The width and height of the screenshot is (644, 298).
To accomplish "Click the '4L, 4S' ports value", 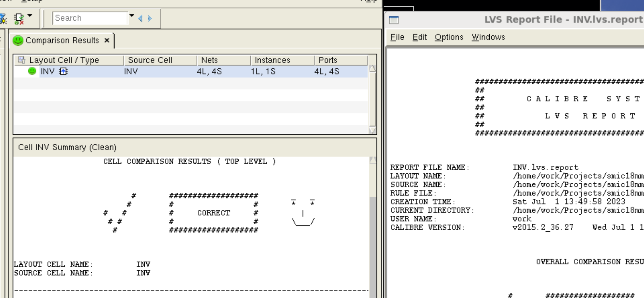I will click(x=327, y=71).
